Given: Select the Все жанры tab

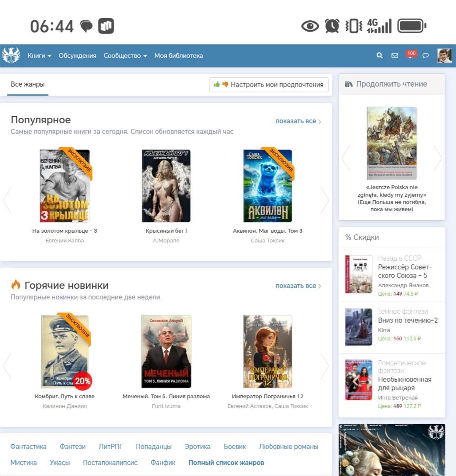Looking at the screenshot, I should (27, 84).
